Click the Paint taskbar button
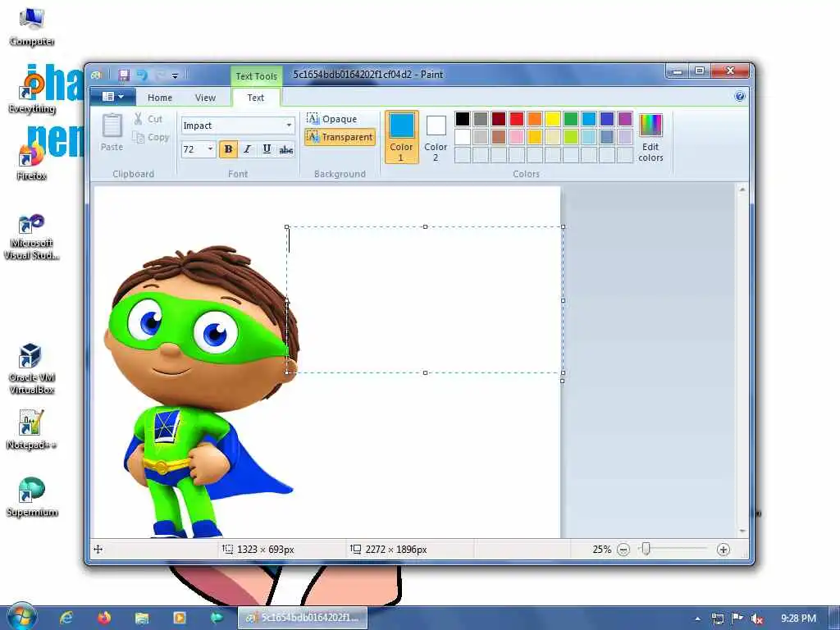Viewport: 840px width, 630px height. [303, 618]
